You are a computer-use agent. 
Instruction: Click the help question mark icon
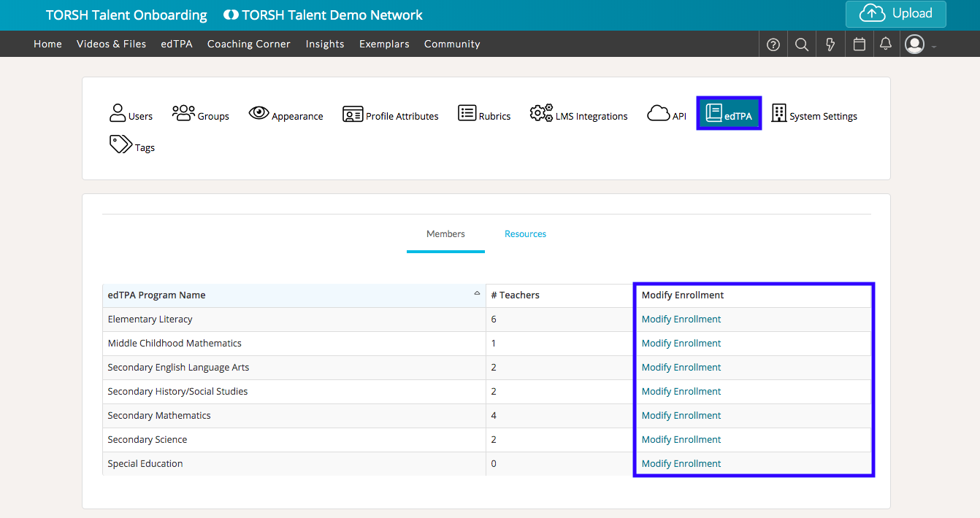[x=773, y=45]
